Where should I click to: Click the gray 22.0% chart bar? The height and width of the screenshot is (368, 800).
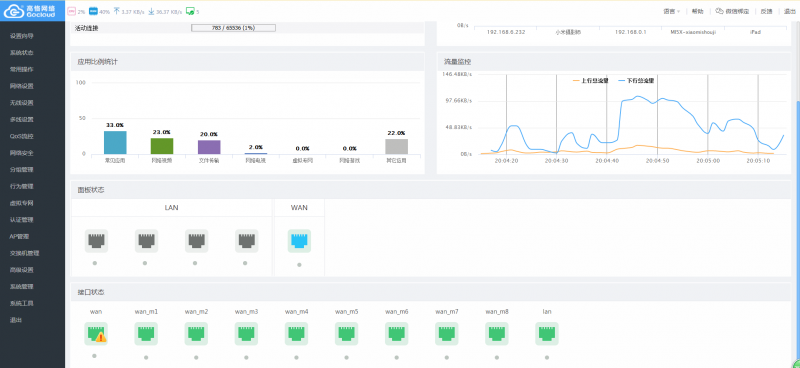pyautogui.click(x=396, y=146)
